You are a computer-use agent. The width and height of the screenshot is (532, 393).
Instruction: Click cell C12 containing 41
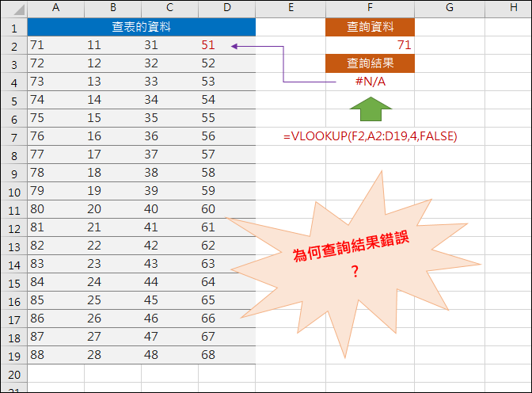(x=170, y=227)
